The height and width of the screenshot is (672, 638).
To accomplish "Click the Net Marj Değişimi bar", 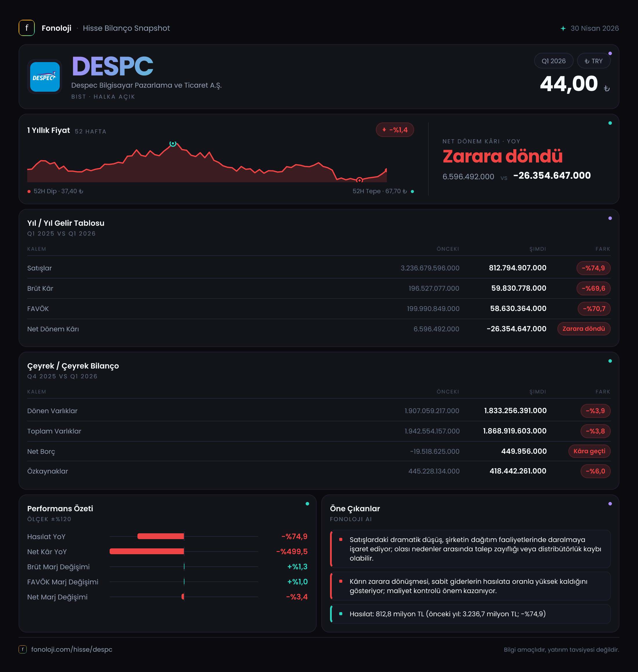I will [183, 597].
